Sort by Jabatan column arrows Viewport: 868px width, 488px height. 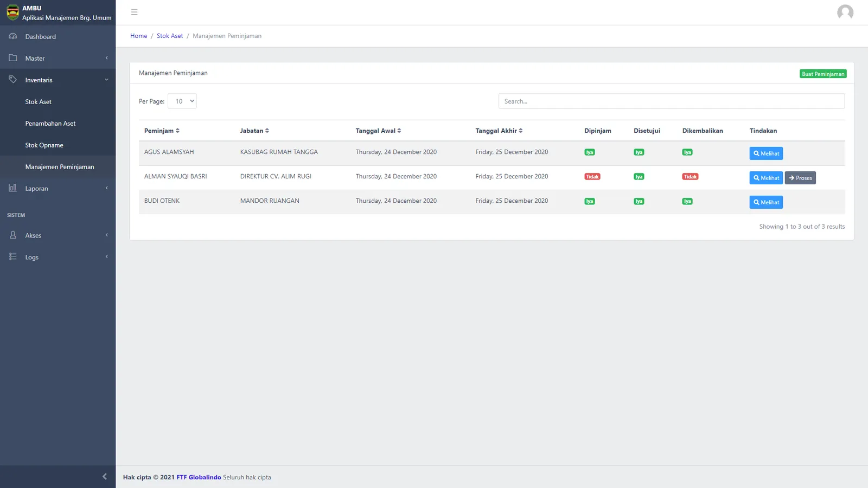(267, 131)
